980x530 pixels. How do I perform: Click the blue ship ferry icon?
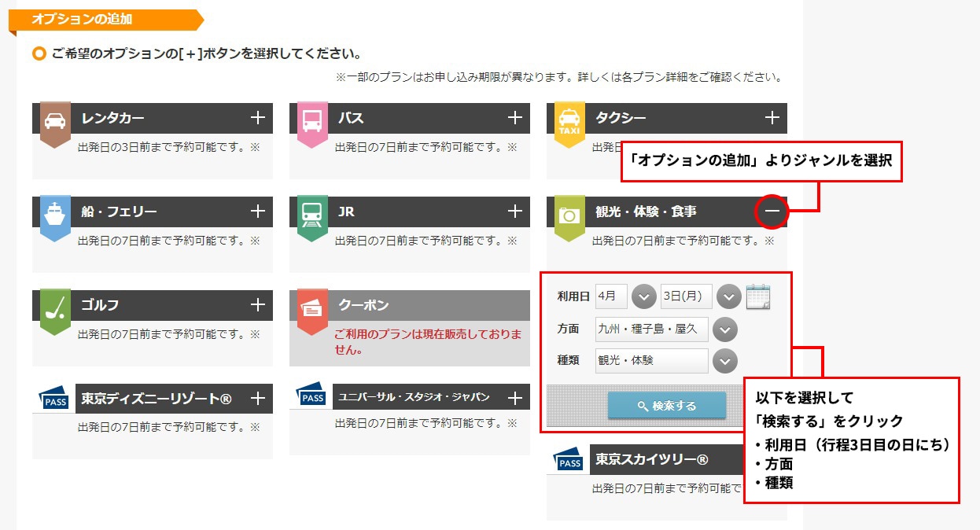(55, 215)
